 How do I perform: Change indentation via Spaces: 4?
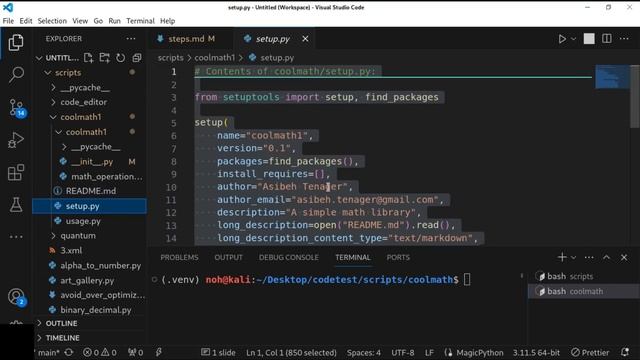click(364, 352)
